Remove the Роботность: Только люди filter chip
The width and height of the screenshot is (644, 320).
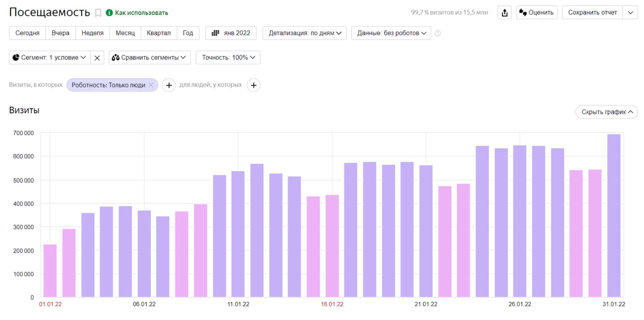151,85
